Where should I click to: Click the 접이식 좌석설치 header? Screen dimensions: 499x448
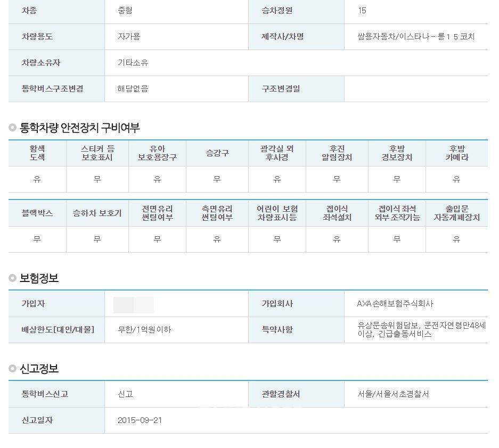[x=337, y=213]
